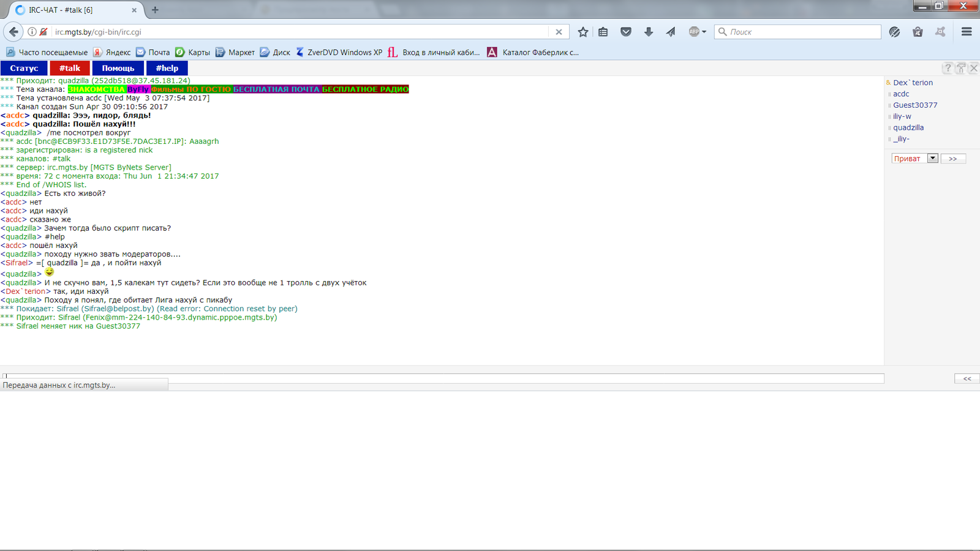
Task: Open the Диск bookmark
Action: pos(275,53)
